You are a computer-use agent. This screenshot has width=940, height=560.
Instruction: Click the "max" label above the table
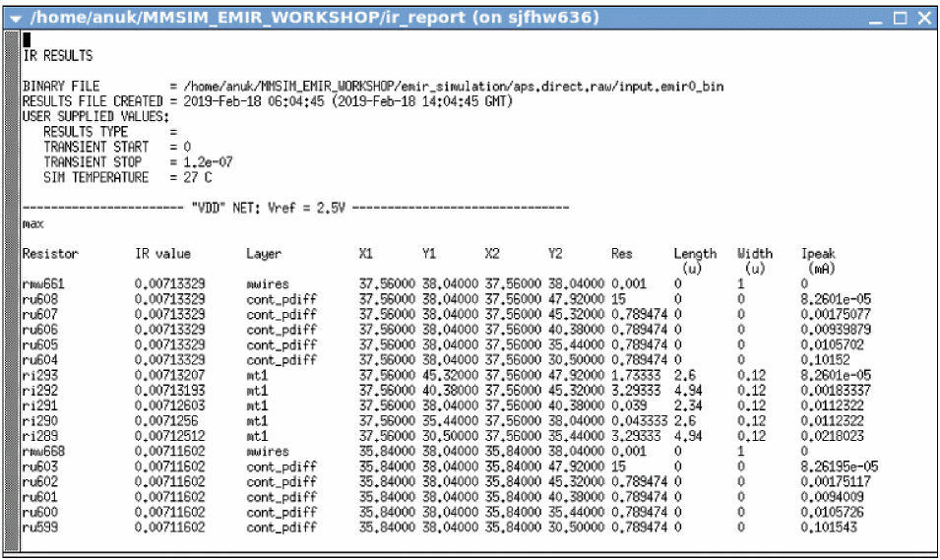(32, 224)
